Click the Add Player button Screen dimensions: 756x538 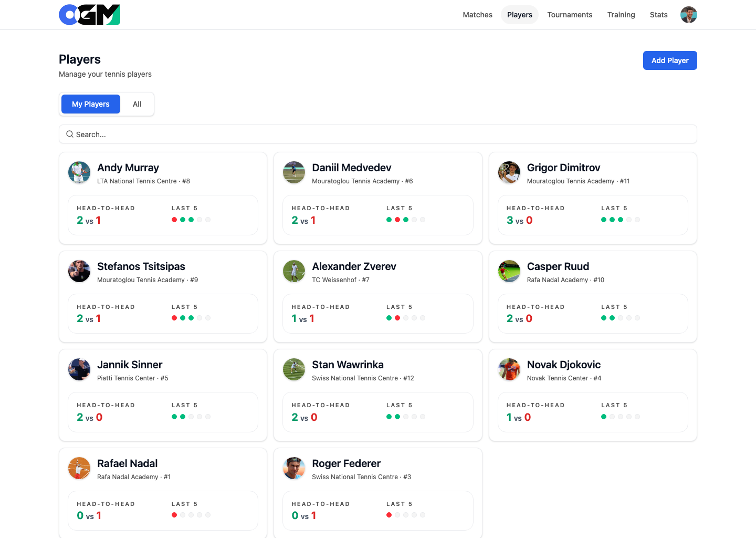click(670, 60)
